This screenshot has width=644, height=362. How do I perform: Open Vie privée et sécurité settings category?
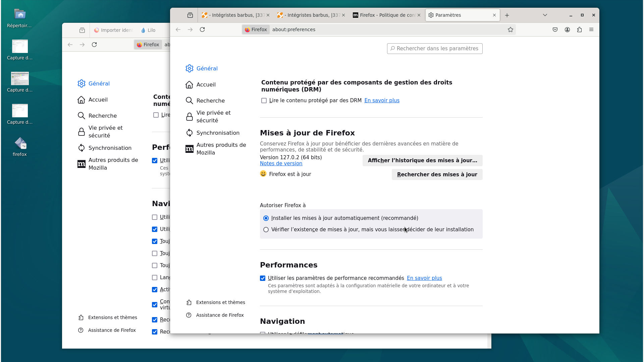pos(213,117)
